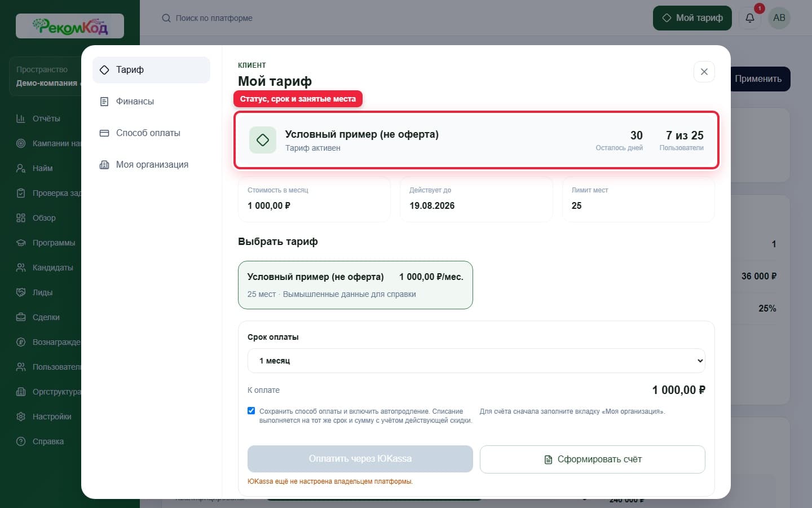Switch to the Финансы tab
This screenshot has width=812, height=508.
(151, 102)
